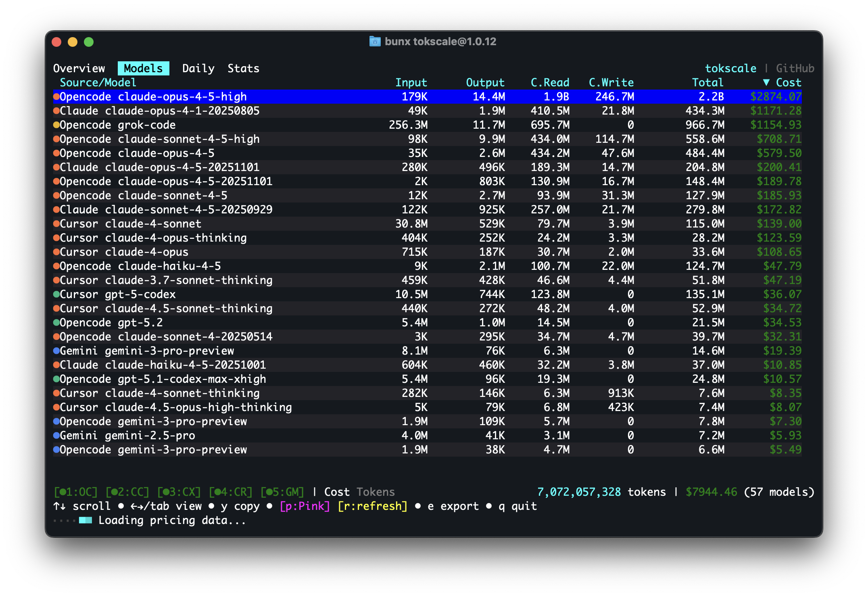
Task: Sort by the Input column header
Action: click(411, 82)
